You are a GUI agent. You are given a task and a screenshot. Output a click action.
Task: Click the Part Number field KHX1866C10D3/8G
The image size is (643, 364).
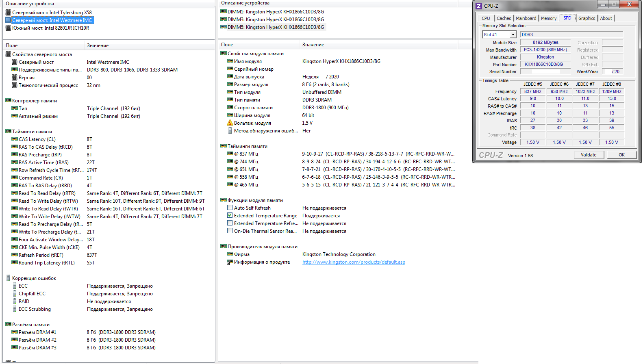tap(545, 65)
